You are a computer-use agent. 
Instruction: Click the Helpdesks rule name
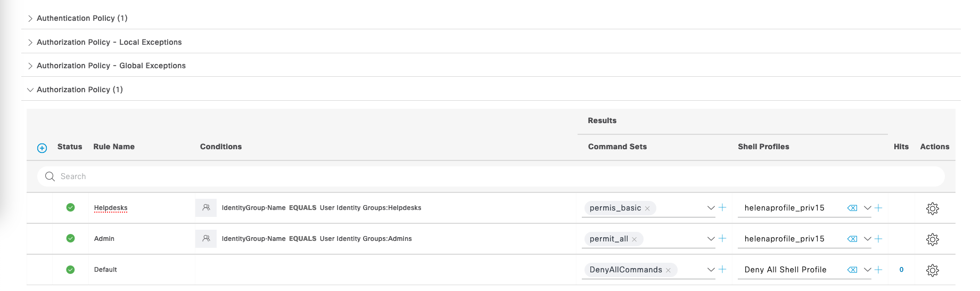111,208
